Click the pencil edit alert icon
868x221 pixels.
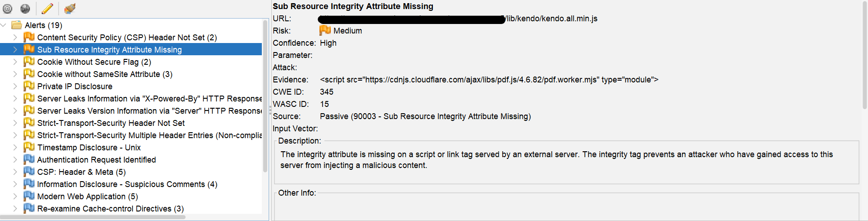tap(47, 9)
